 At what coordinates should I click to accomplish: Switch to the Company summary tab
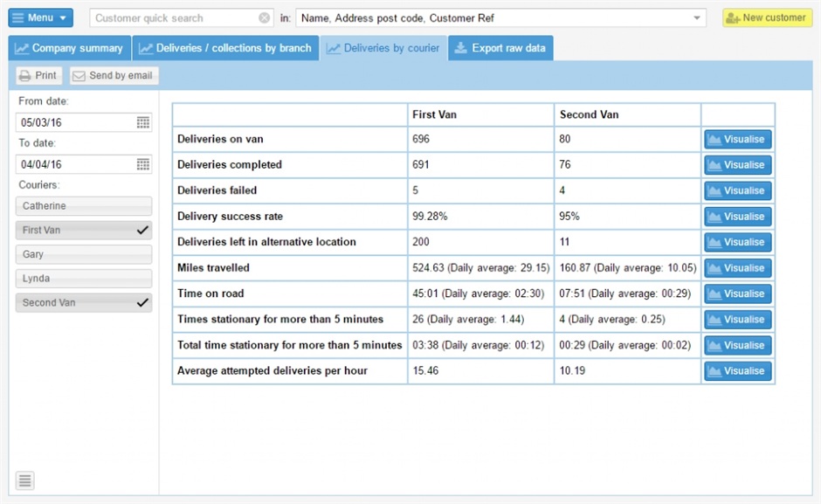pos(69,49)
